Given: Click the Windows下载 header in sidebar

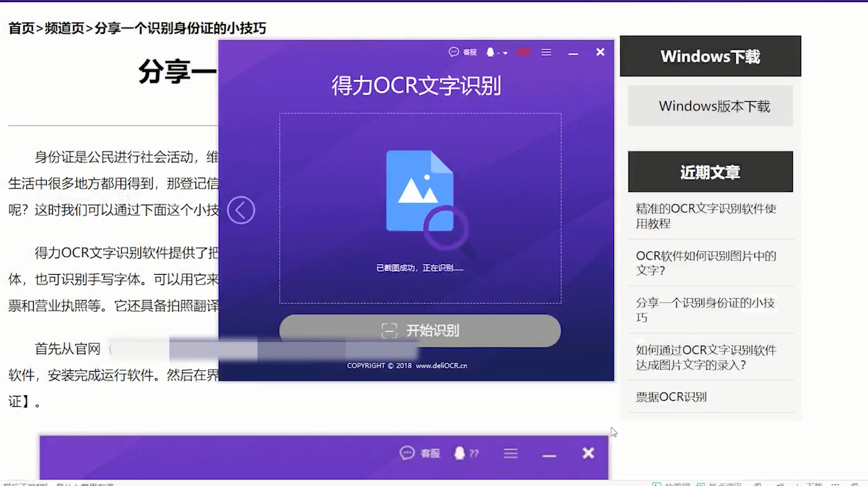Looking at the screenshot, I should pyautogui.click(x=710, y=56).
